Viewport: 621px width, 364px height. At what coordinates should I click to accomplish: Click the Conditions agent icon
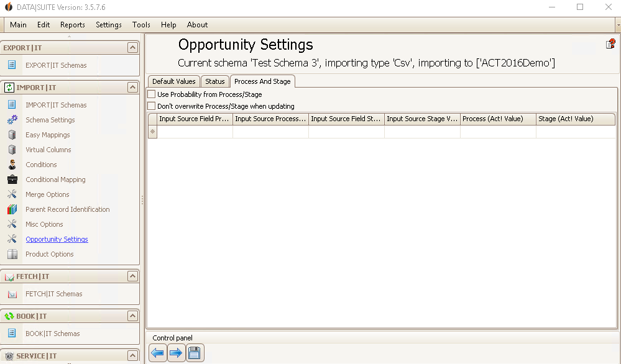pos(12,165)
